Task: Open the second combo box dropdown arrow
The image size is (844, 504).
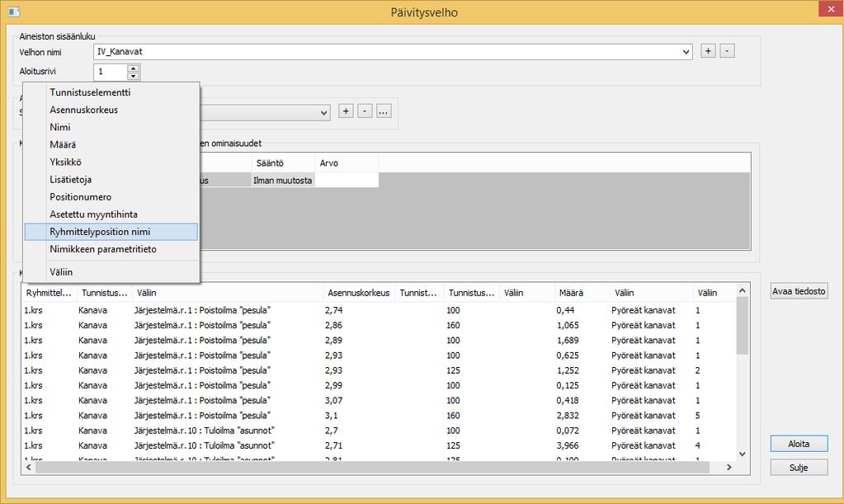Action: pos(323,112)
